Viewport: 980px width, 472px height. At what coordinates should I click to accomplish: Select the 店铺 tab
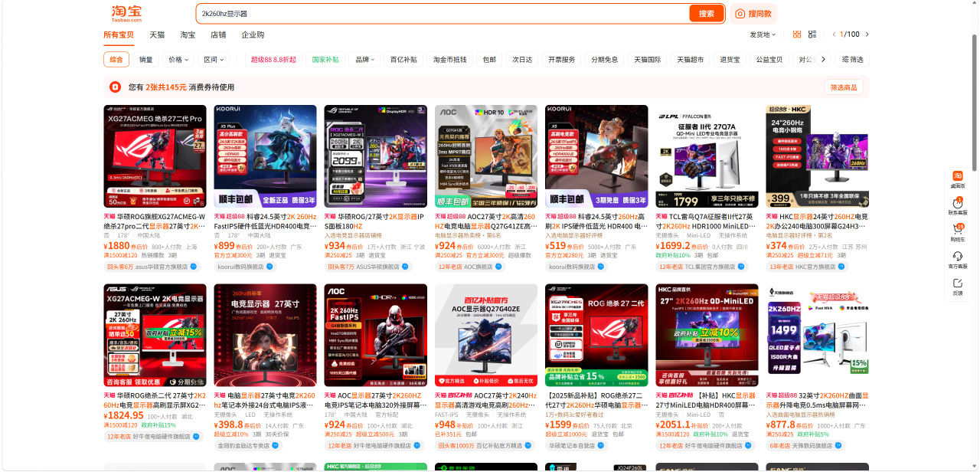(x=218, y=35)
